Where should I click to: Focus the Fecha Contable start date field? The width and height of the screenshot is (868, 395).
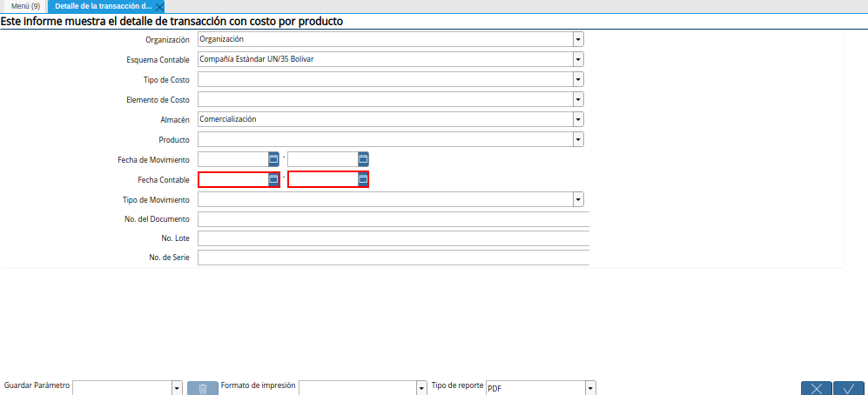click(x=233, y=179)
